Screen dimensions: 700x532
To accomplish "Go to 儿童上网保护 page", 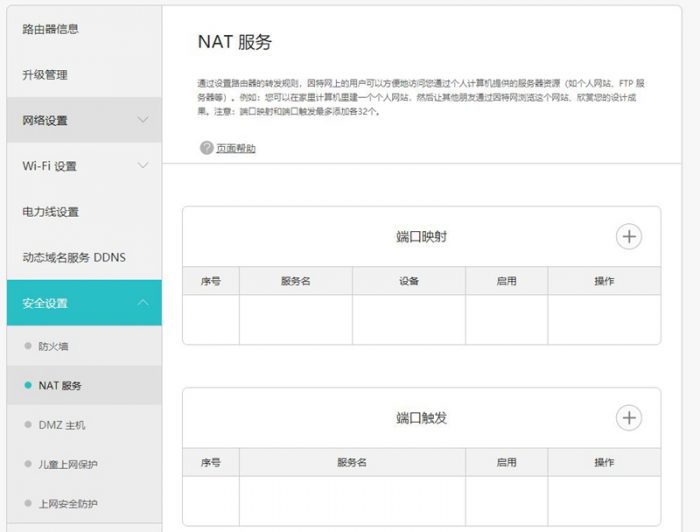I will [x=68, y=464].
